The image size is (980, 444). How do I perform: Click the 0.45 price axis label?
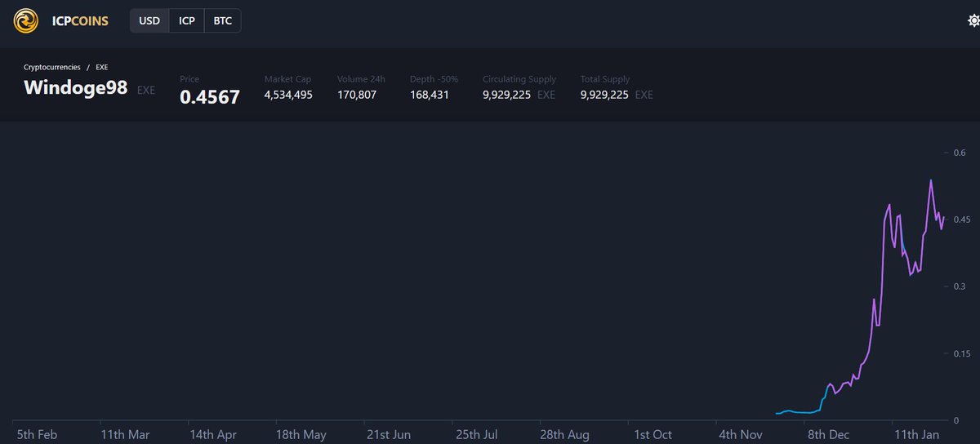tap(962, 220)
